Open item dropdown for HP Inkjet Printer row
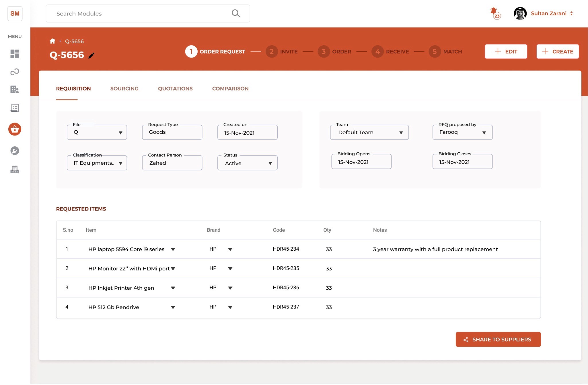This screenshot has width=588, height=385. pos(173,288)
